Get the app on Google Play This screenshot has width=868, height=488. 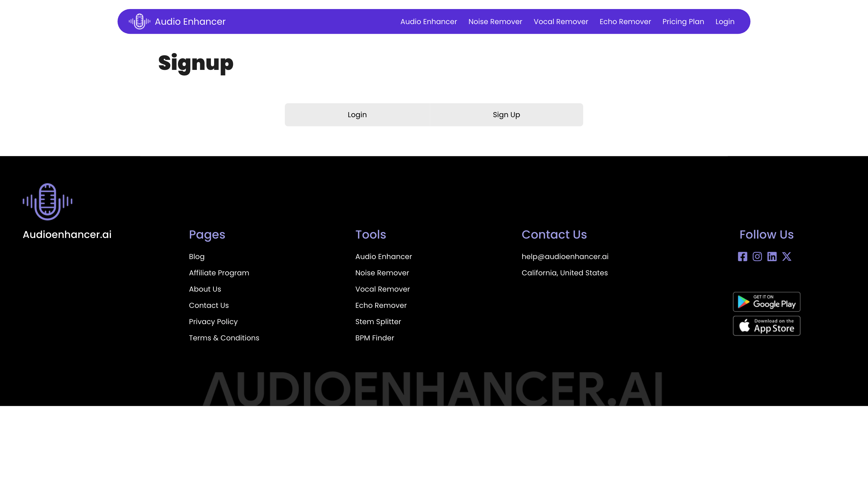click(x=766, y=302)
